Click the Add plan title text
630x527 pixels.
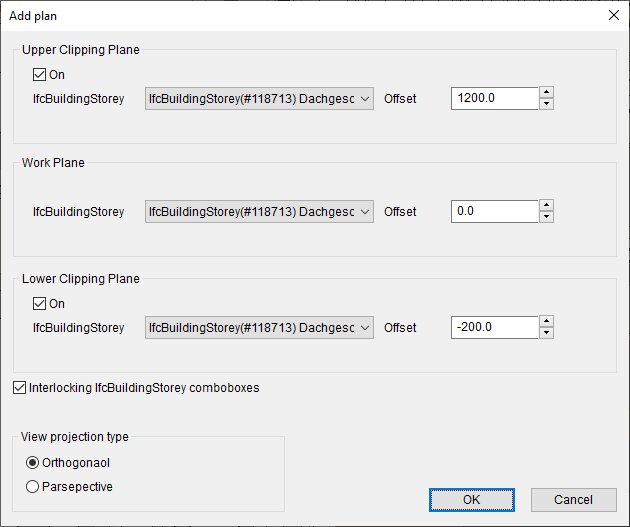[x=33, y=16]
